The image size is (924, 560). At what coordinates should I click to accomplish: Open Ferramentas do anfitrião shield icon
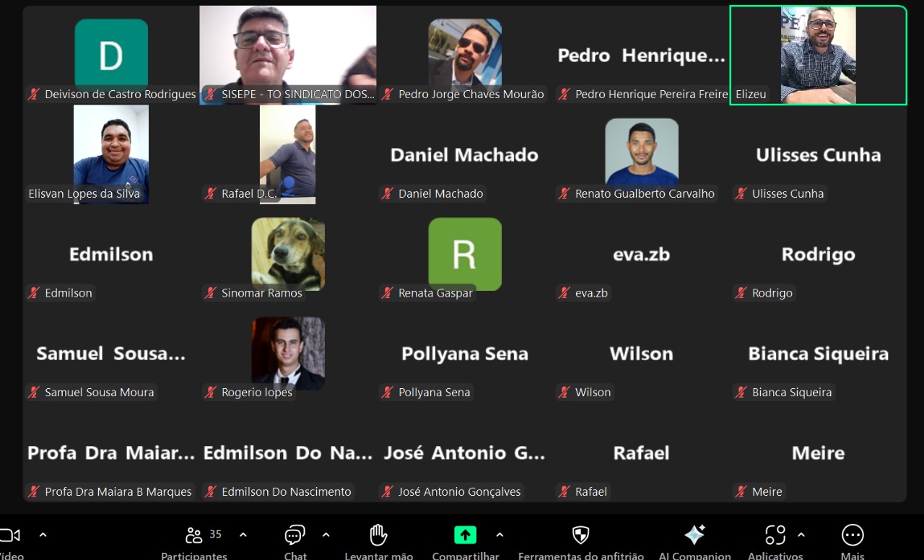point(580,535)
